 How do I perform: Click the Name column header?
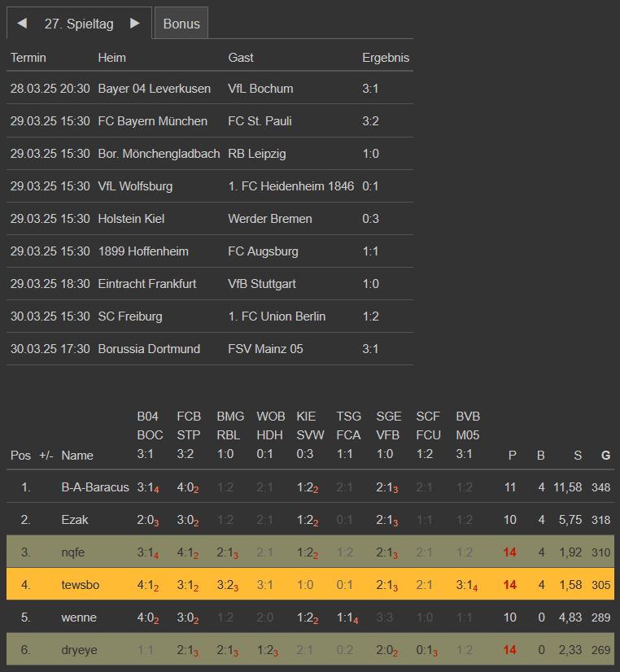coord(77,456)
